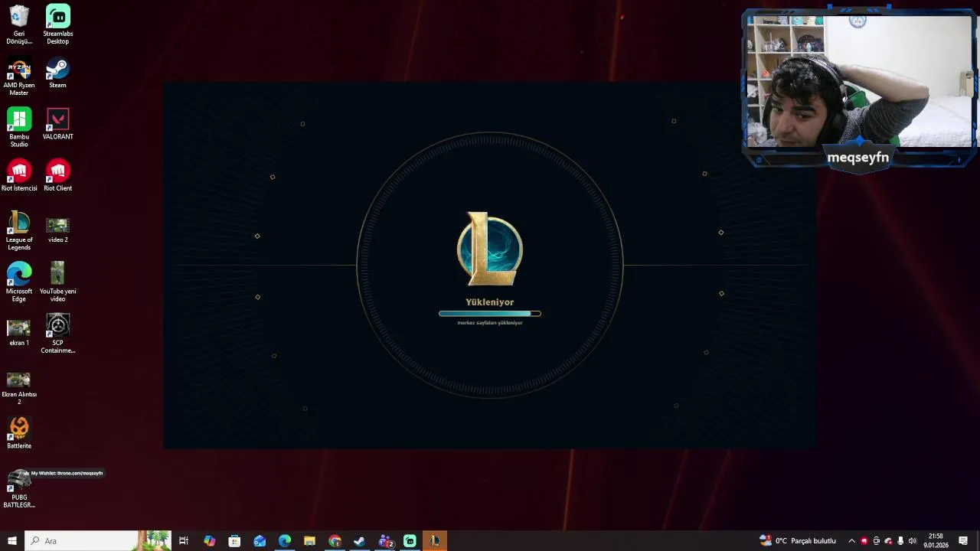Select the Battlerite desktop shortcut
The height and width of the screenshot is (551, 980).
pyautogui.click(x=19, y=432)
